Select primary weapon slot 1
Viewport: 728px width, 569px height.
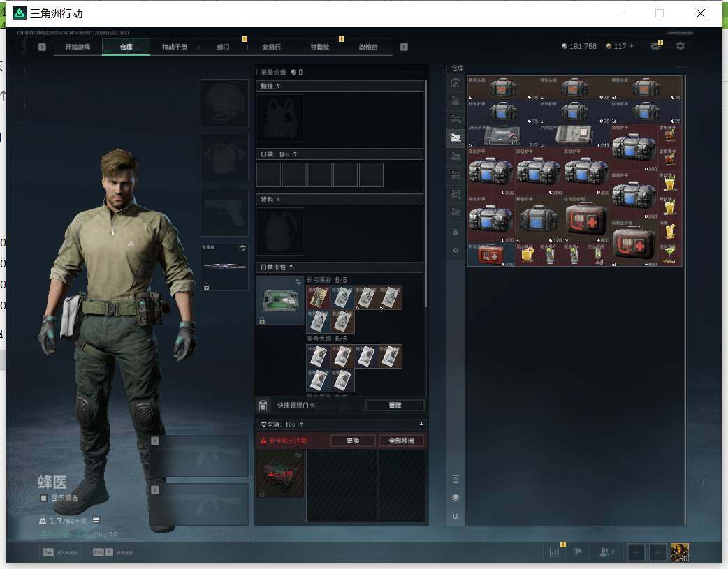(198, 456)
